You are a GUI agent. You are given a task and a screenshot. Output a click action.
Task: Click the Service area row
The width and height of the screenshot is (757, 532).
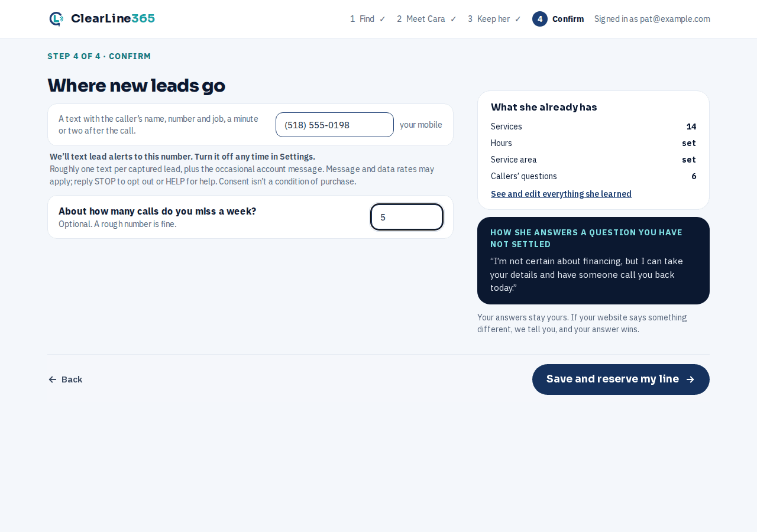[593, 160]
